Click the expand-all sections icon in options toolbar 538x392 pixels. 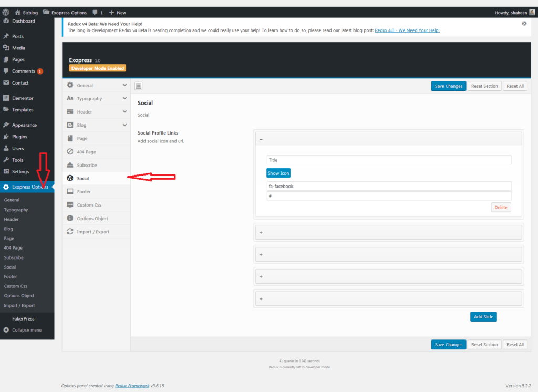pyautogui.click(x=139, y=86)
